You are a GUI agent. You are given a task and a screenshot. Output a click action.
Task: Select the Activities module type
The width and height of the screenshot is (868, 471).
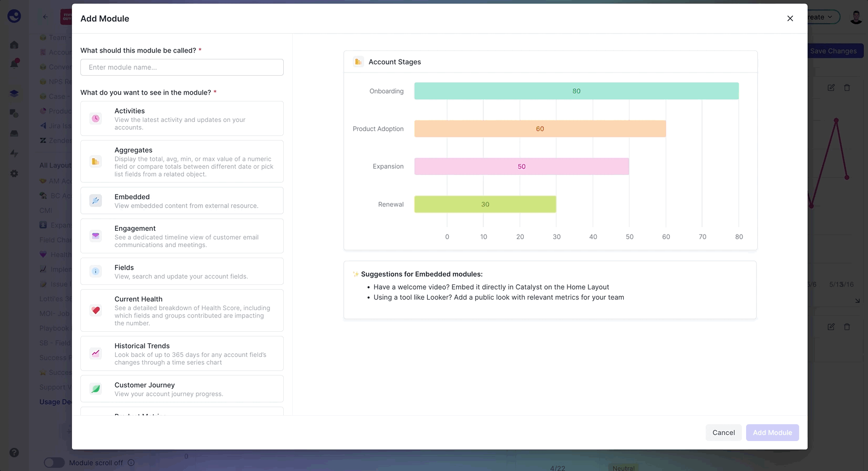click(182, 119)
